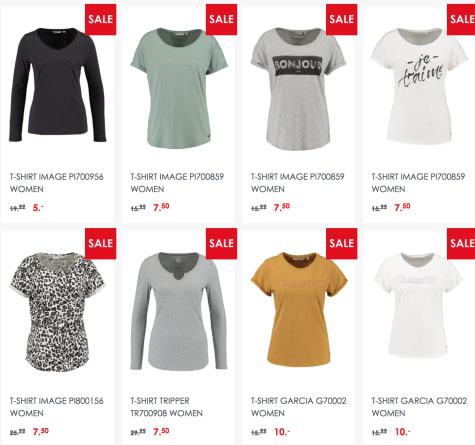
Task: Open T-SHIRT GARCIA G70002 title under yellow shirt
Action: [x=299, y=407]
